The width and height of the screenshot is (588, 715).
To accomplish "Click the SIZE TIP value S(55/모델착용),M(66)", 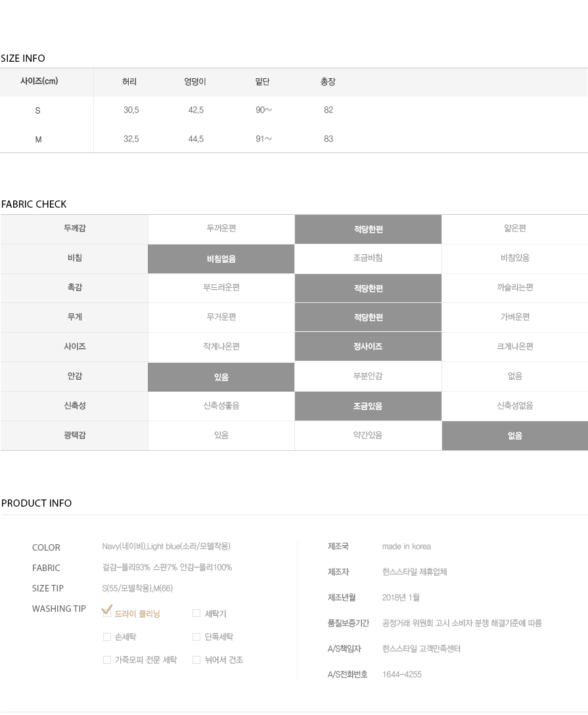I will pos(138,588).
